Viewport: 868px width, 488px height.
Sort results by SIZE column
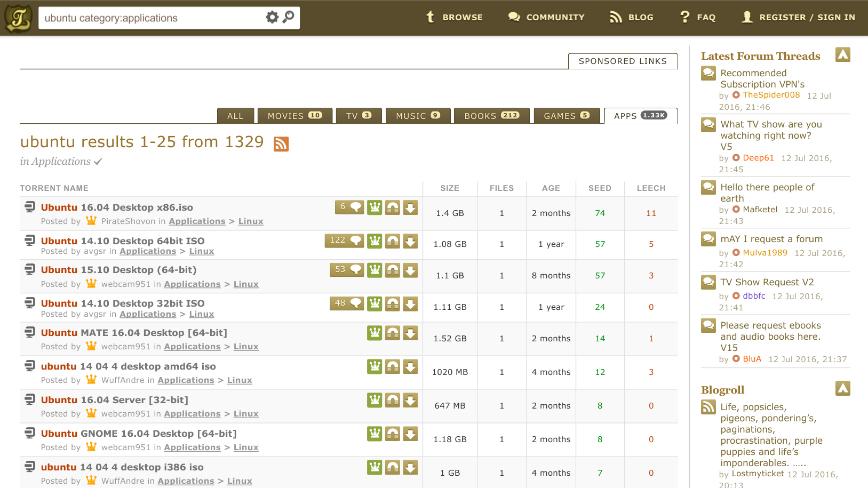tap(450, 188)
